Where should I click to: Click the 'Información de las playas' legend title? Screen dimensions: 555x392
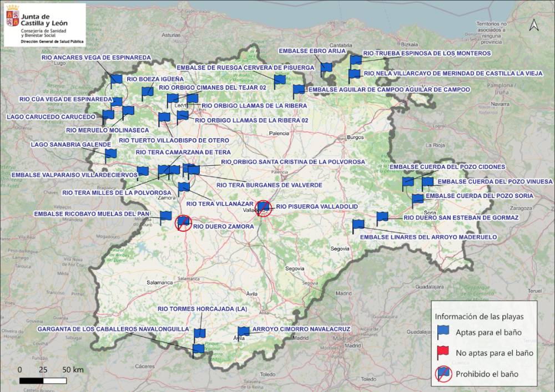(480, 317)
